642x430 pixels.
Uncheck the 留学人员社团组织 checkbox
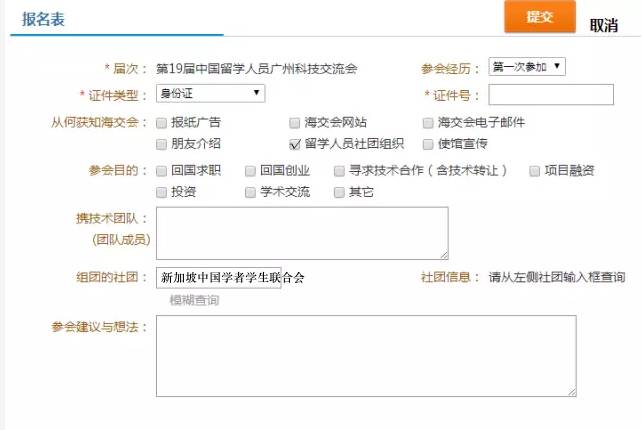[295, 144]
